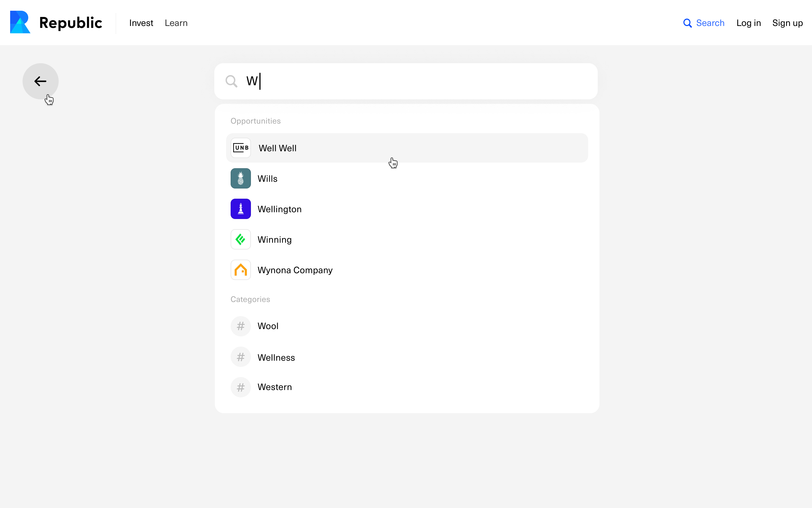The height and width of the screenshot is (508, 812).
Task: Click the hashtag icon beside Wellness
Action: click(240, 357)
